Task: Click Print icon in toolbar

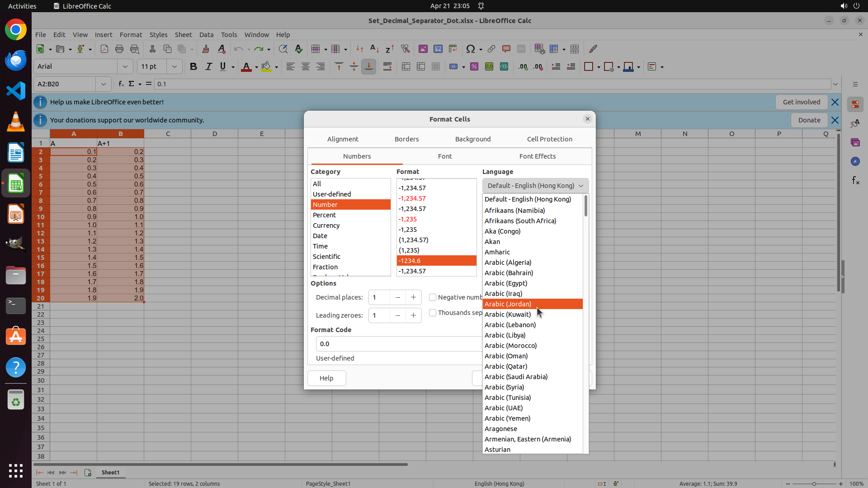Action: click(x=119, y=49)
